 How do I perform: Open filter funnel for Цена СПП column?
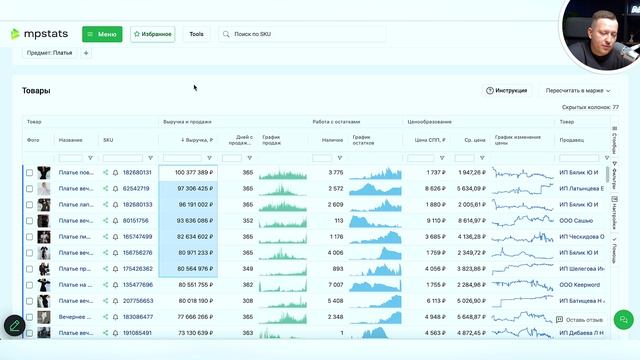pyautogui.click(x=442, y=158)
